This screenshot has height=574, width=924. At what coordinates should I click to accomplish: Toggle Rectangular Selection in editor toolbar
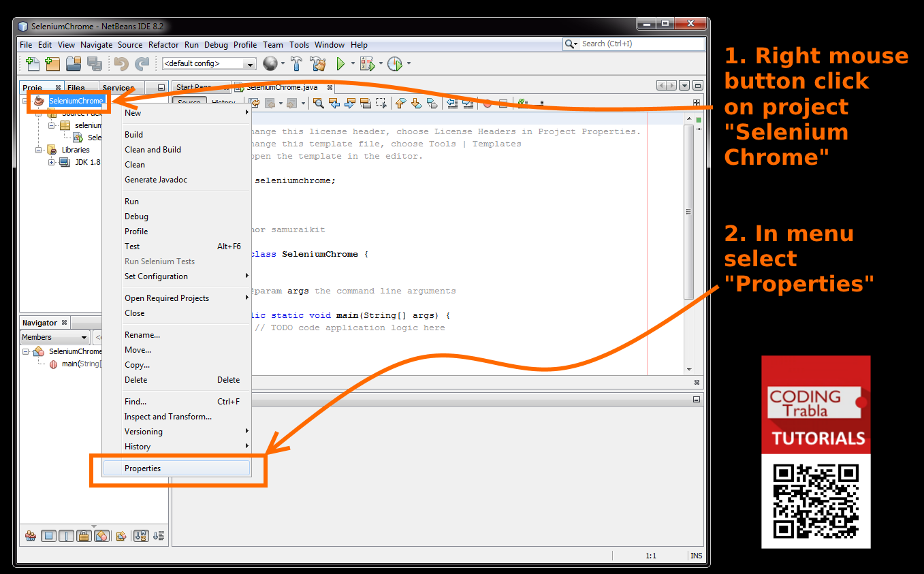pyautogui.click(x=381, y=103)
